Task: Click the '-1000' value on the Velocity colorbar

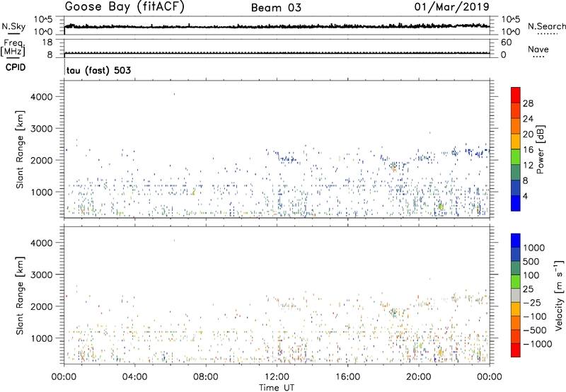Action: (x=538, y=344)
